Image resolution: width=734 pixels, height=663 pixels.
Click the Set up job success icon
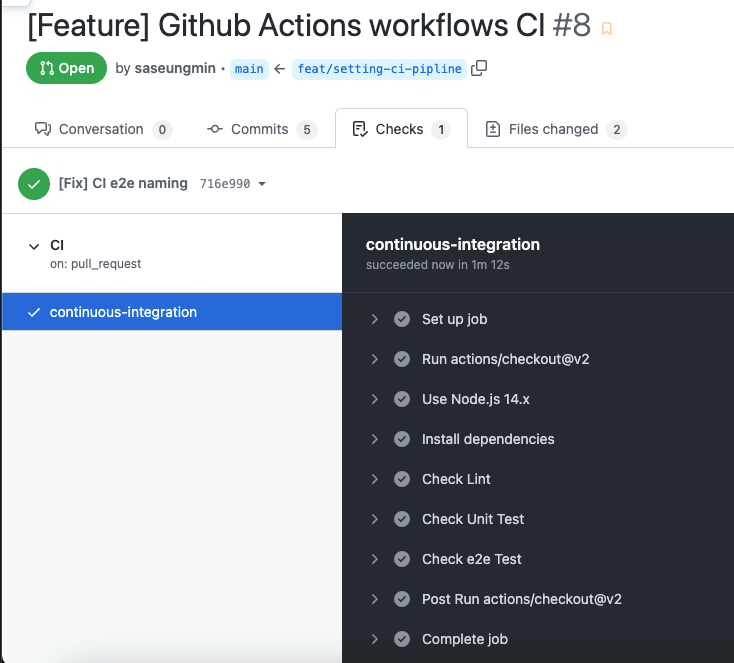pos(402,319)
